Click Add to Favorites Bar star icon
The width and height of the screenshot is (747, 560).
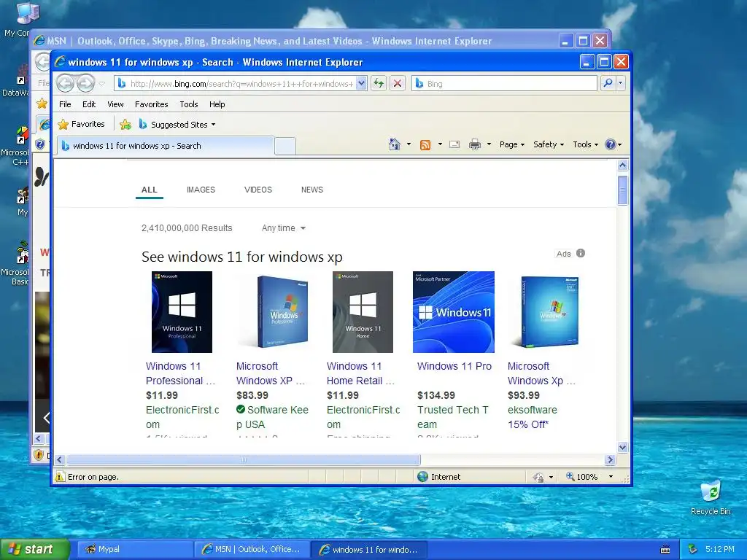[125, 125]
